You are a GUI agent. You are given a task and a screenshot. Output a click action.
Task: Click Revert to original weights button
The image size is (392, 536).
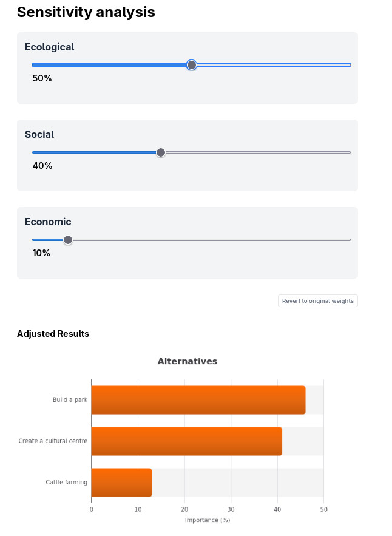318,301
